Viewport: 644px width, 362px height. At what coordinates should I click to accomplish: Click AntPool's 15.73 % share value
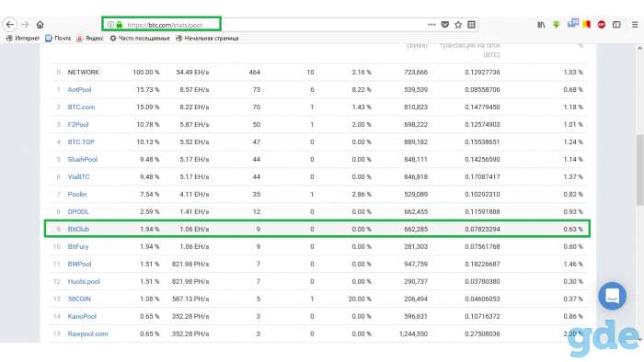[148, 89]
